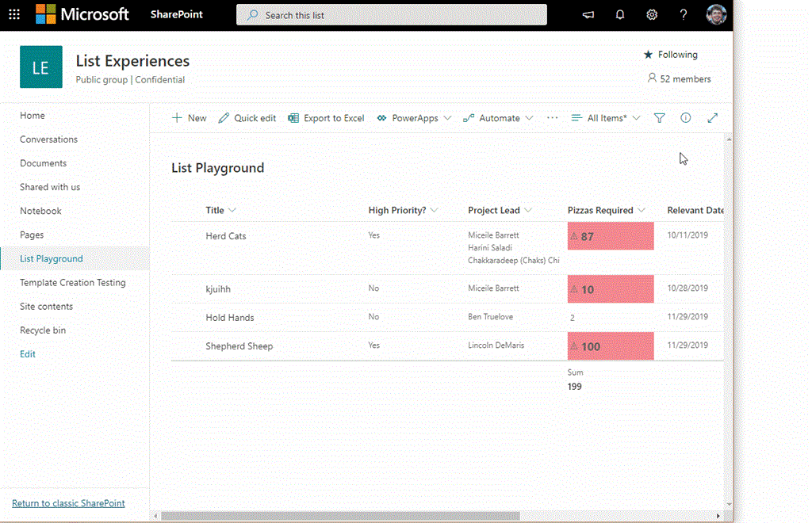Screen dimensions: 812x523
Task: Click inside the Search this list field
Action: [391, 14]
